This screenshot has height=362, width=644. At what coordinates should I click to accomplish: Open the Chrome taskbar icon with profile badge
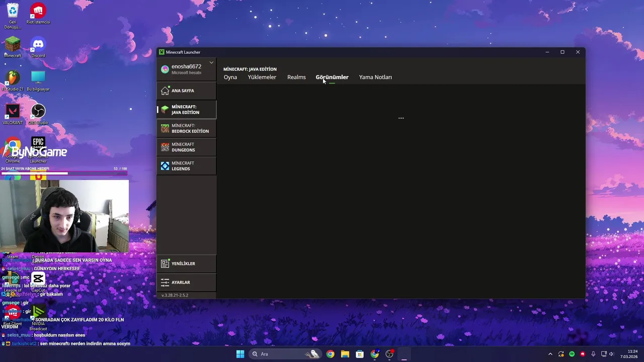(375, 354)
